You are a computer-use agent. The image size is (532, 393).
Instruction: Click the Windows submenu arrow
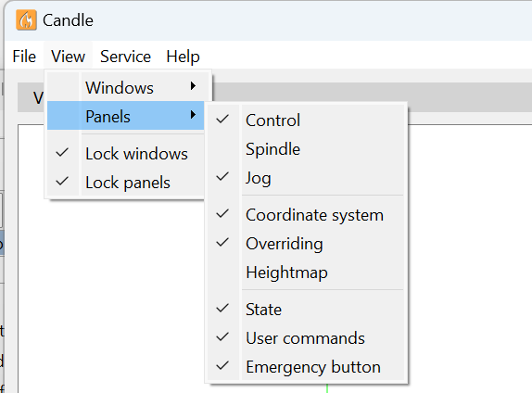[x=193, y=86]
